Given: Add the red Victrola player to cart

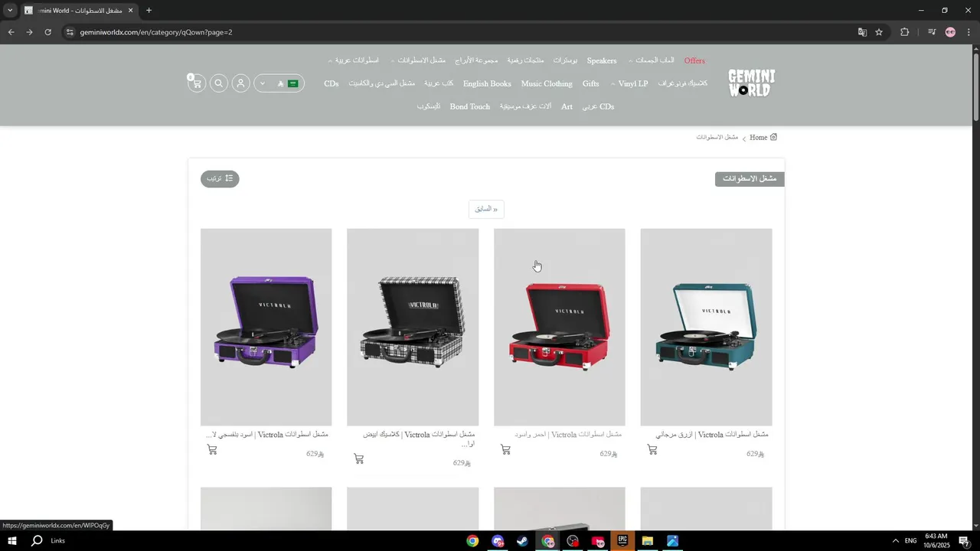Looking at the screenshot, I should (505, 450).
